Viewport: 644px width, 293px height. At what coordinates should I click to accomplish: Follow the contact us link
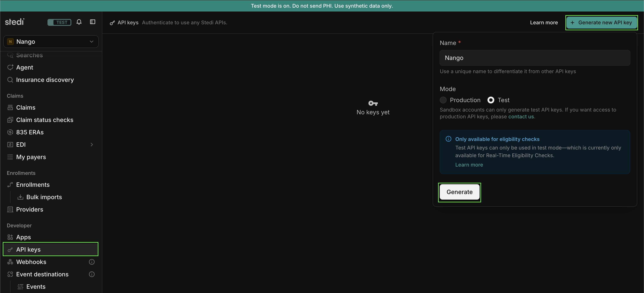click(x=521, y=117)
